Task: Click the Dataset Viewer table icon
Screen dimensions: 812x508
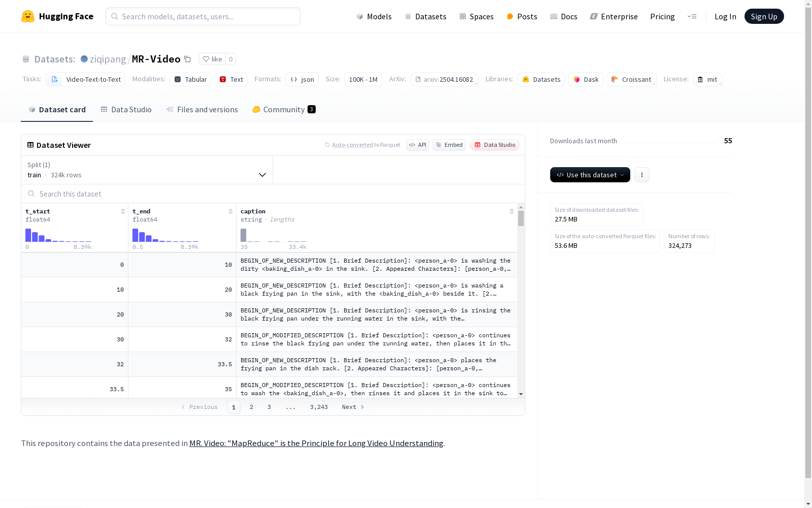Action: pos(30,145)
